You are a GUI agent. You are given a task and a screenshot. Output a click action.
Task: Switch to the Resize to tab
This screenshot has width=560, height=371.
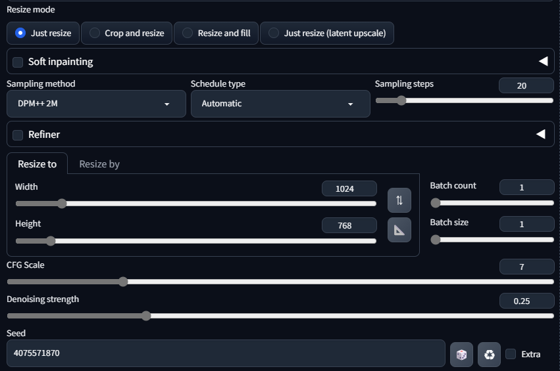(37, 164)
